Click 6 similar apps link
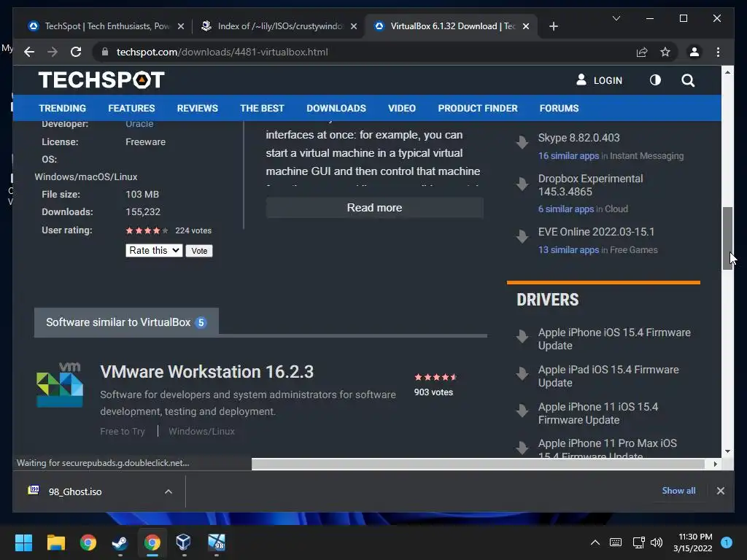The height and width of the screenshot is (560, 747). [566, 209]
